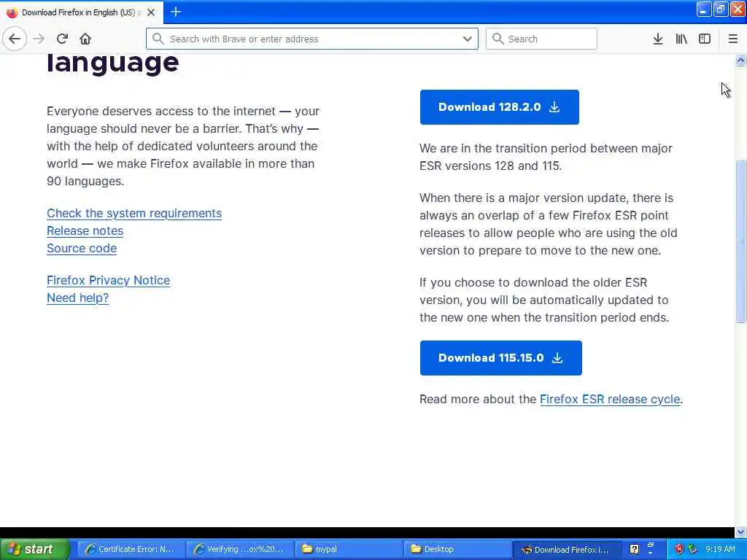
Task: Click the 9:19 AM system clock
Action: coord(720,549)
